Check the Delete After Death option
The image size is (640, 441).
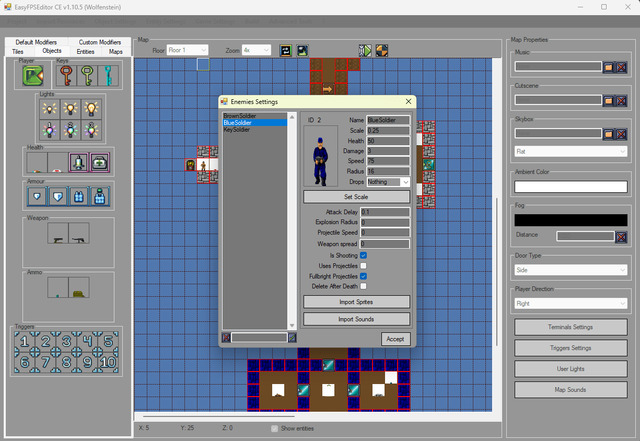[363, 286]
